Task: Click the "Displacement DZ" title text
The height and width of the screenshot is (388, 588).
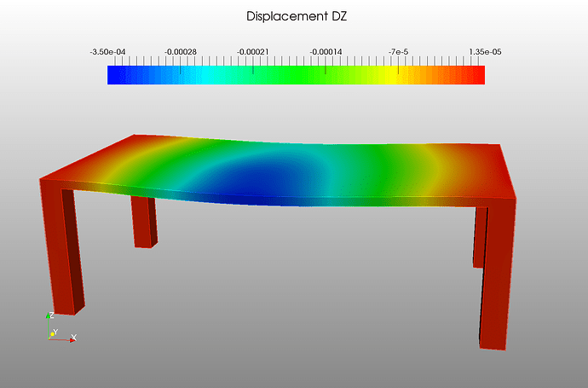Action: (297, 16)
